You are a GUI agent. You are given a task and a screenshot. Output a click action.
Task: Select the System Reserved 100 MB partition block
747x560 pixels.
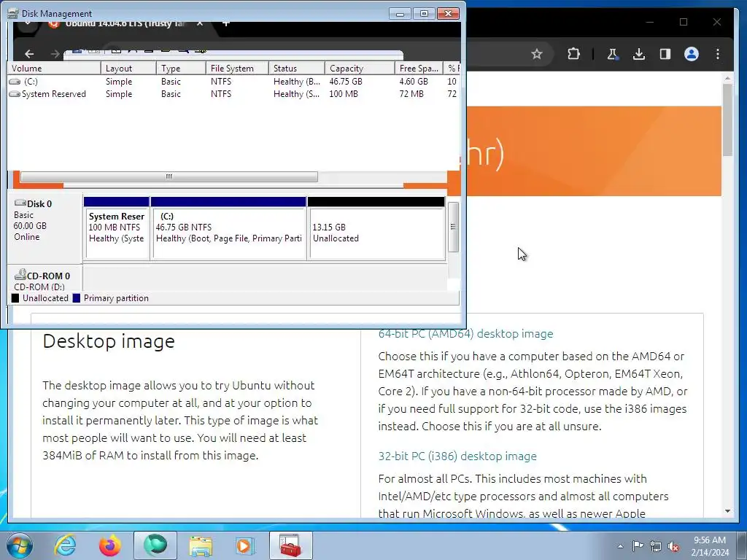(116, 228)
